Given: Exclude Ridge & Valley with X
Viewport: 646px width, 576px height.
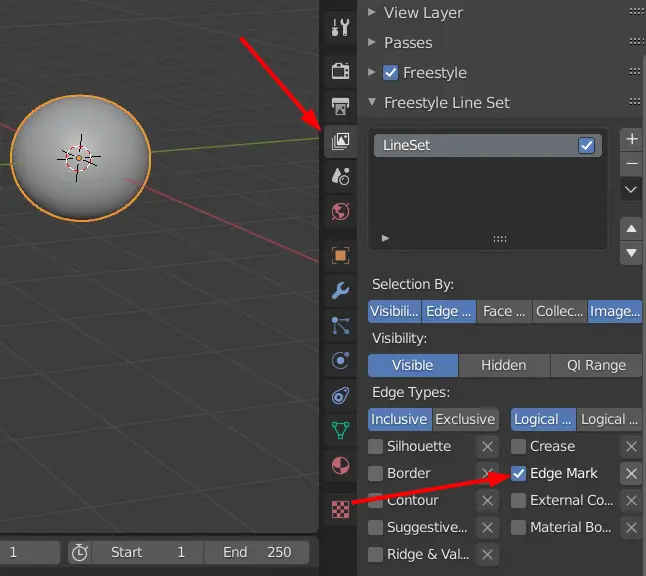Looking at the screenshot, I should click(487, 555).
